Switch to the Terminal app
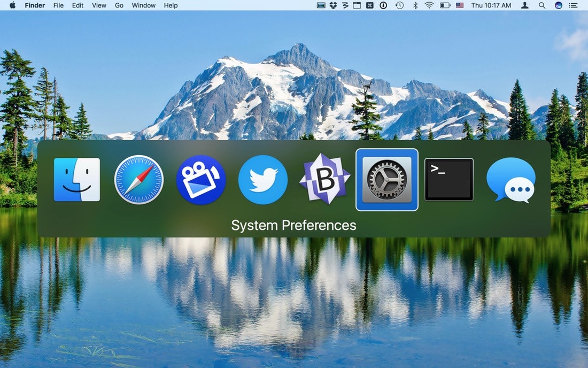This screenshot has height=368, width=588. [x=449, y=180]
